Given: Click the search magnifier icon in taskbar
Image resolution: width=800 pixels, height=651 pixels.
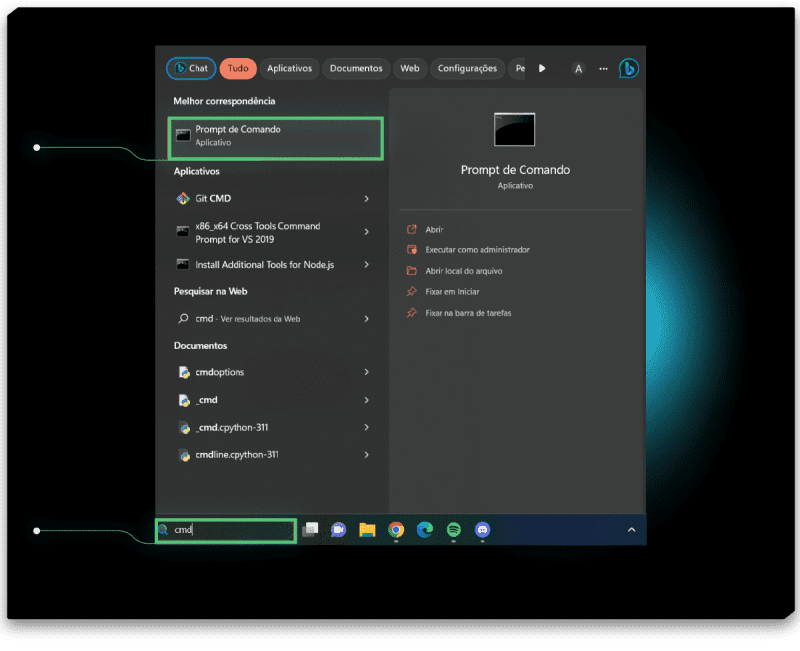Looking at the screenshot, I should click(163, 530).
